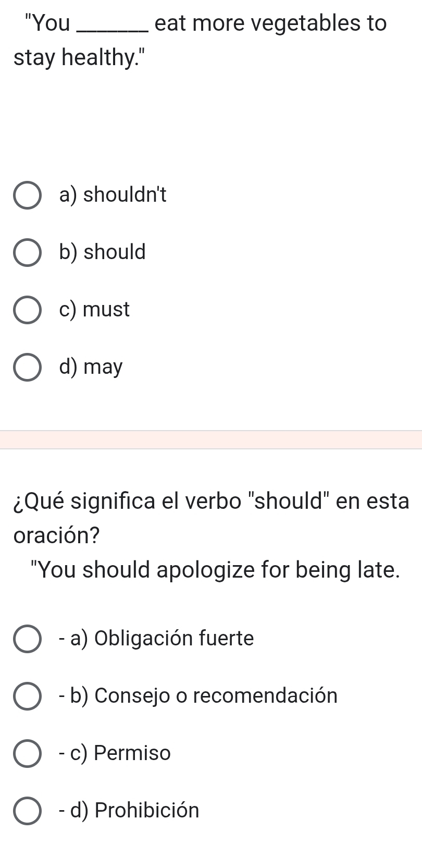Click the "b) should" answer label text
Viewport: 422px width, 868px height.
coord(103,252)
